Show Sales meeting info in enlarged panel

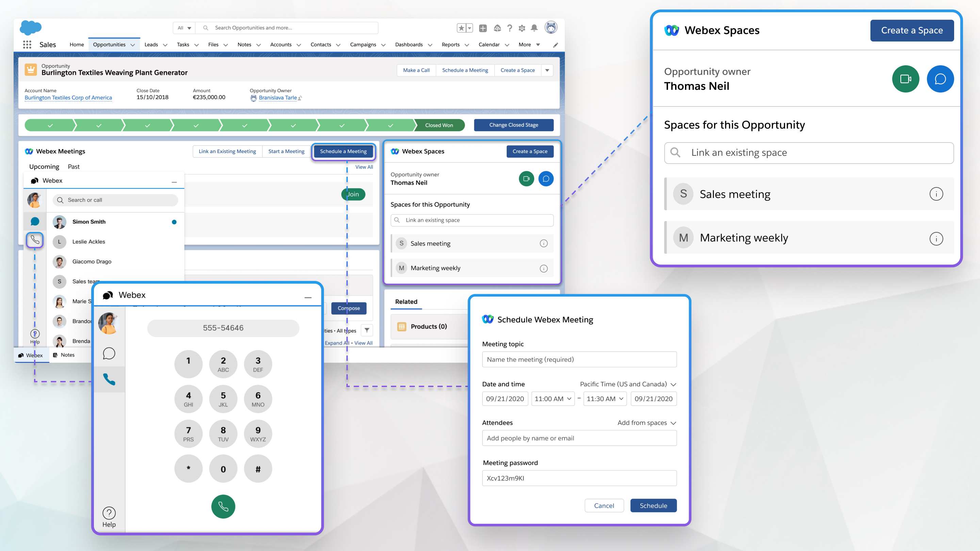936,194
